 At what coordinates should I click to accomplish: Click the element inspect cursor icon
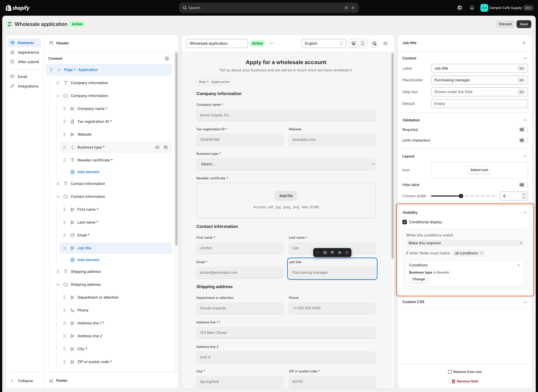(374, 43)
